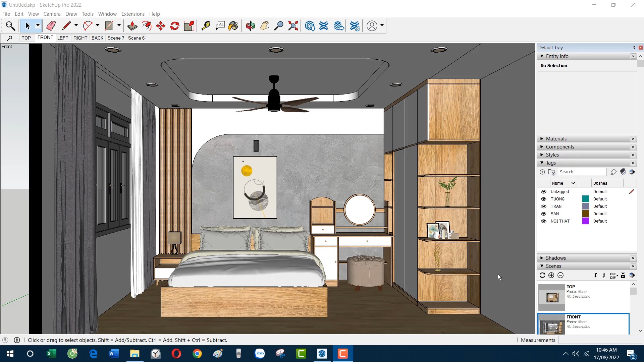This screenshot has width=644, height=362.
Task: Select the Tape Measure tool
Action: 206,26
